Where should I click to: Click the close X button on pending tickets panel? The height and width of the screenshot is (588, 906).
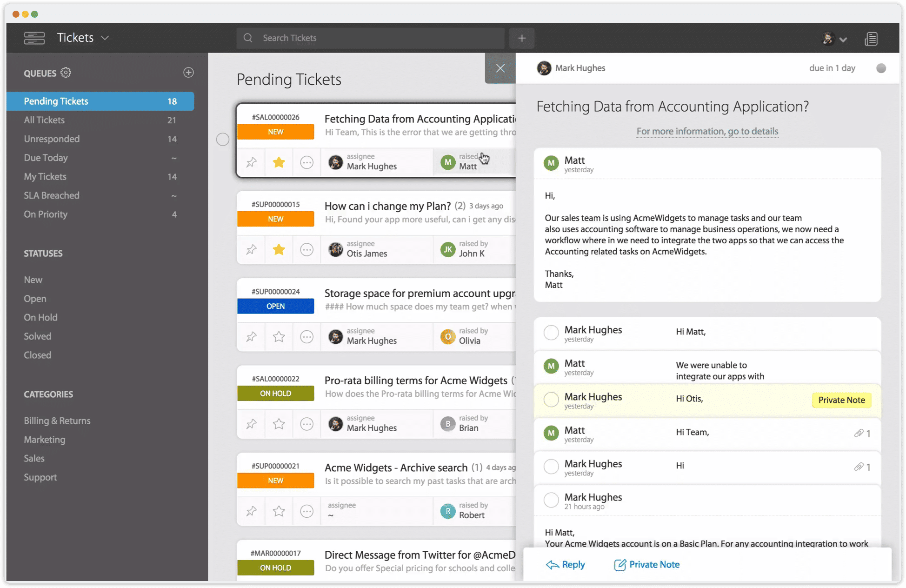(x=500, y=68)
